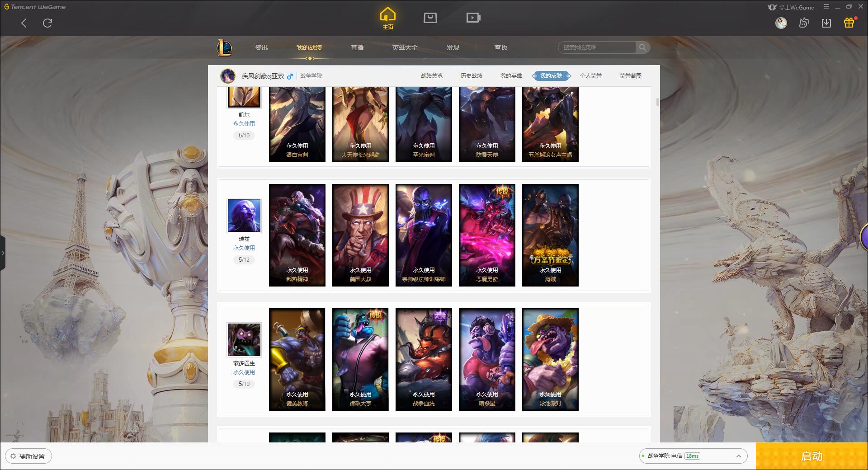Open the 宗师级法师训练师 skin card
868x470 pixels.
pos(424,235)
